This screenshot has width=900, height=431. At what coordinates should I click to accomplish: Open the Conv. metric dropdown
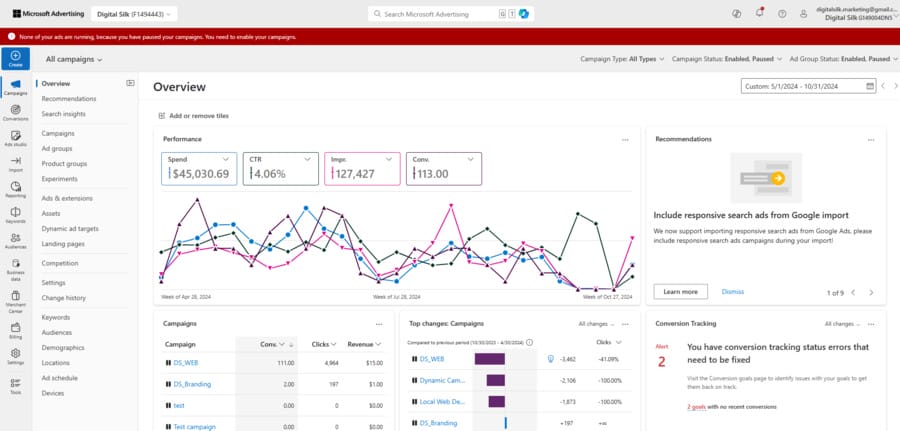click(x=470, y=160)
